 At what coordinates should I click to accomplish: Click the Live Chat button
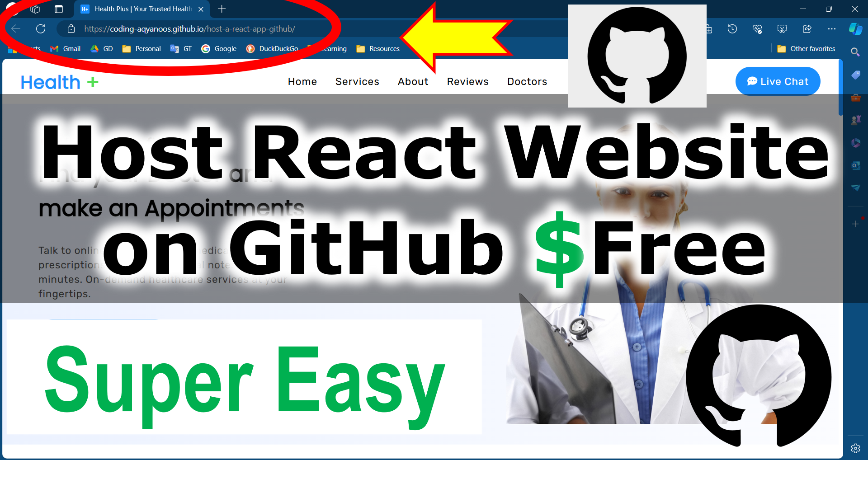(778, 81)
